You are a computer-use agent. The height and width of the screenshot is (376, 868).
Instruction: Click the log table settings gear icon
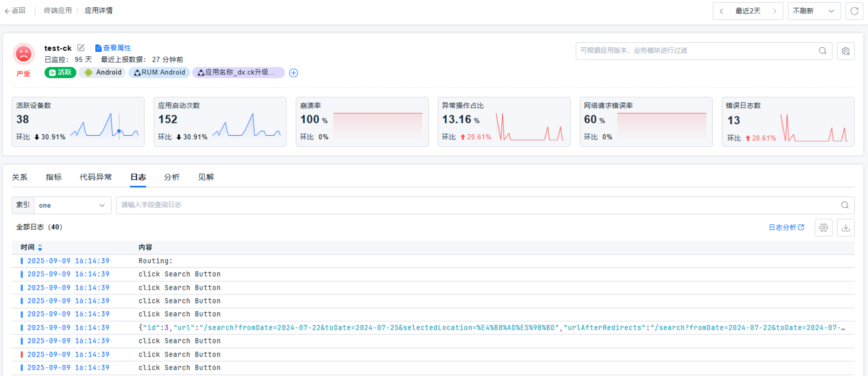823,227
